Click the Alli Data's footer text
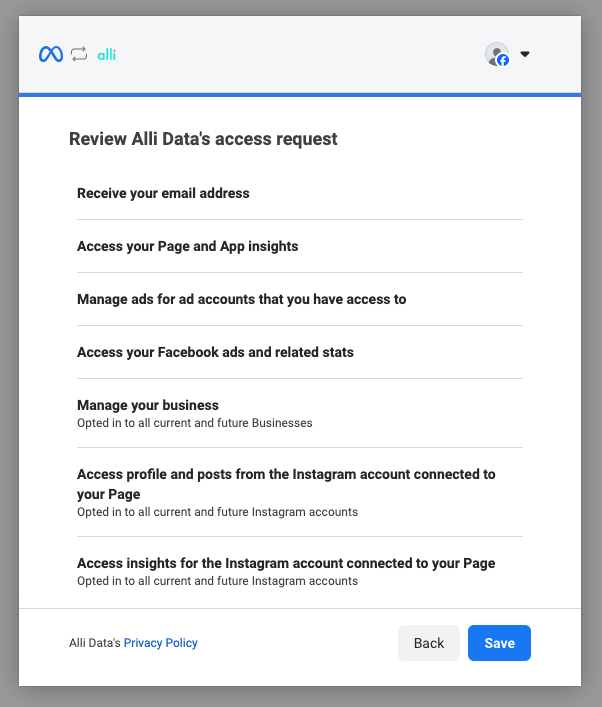This screenshot has height=707, width=602. coord(94,643)
